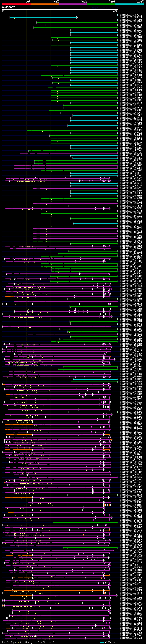
Task: Click the red 20% identity color segment
Action: [16, 4]
